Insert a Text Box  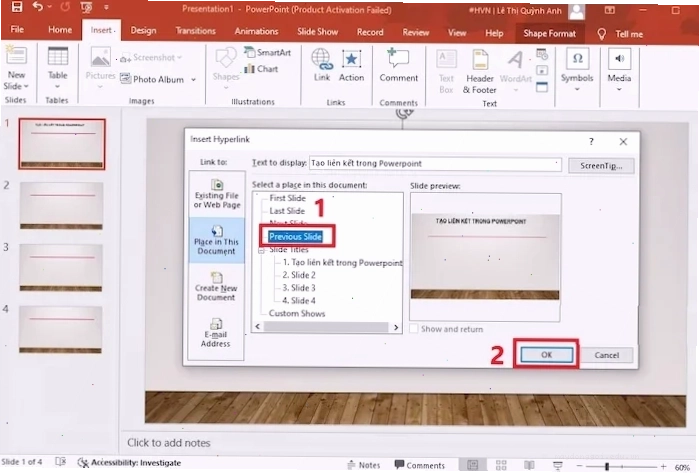[x=446, y=71]
